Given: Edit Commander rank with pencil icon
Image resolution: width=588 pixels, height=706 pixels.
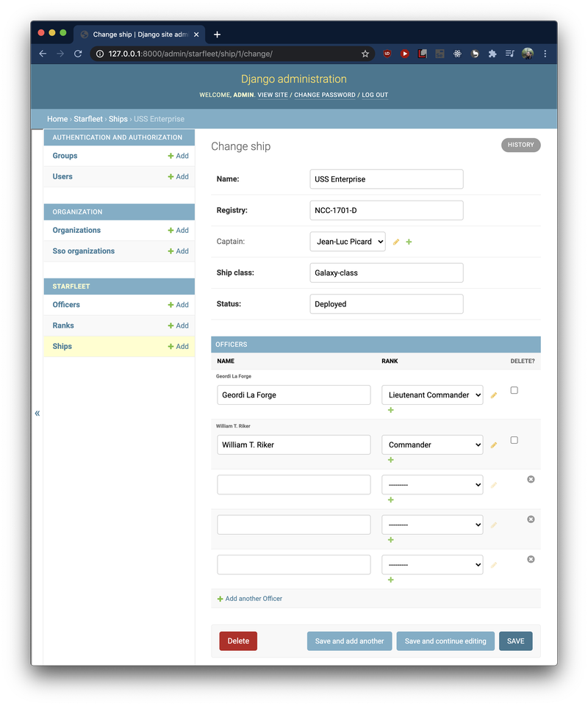Looking at the screenshot, I should (x=494, y=445).
